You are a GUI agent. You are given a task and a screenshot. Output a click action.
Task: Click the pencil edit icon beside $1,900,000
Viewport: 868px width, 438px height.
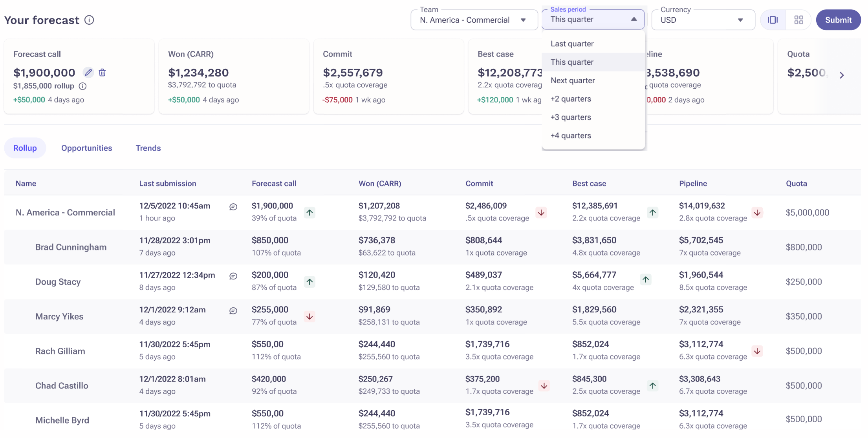click(x=88, y=73)
